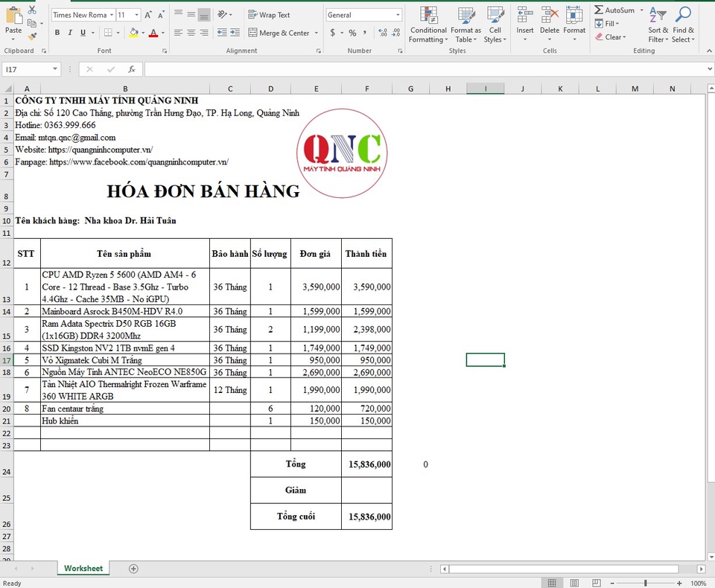The width and height of the screenshot is (715, 588).
Task: Click the zoom slider handle
Action: coord(645,583)
